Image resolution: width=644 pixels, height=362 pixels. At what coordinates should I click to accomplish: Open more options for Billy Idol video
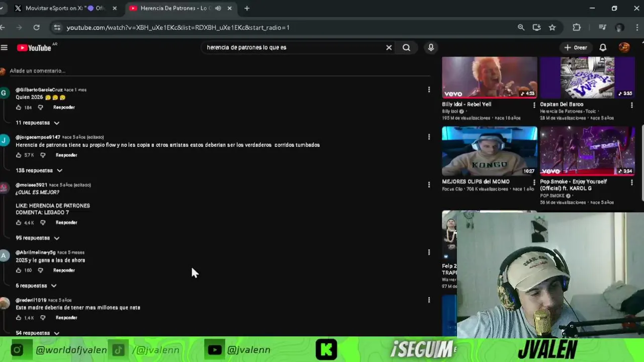click(x=534, y=105)
